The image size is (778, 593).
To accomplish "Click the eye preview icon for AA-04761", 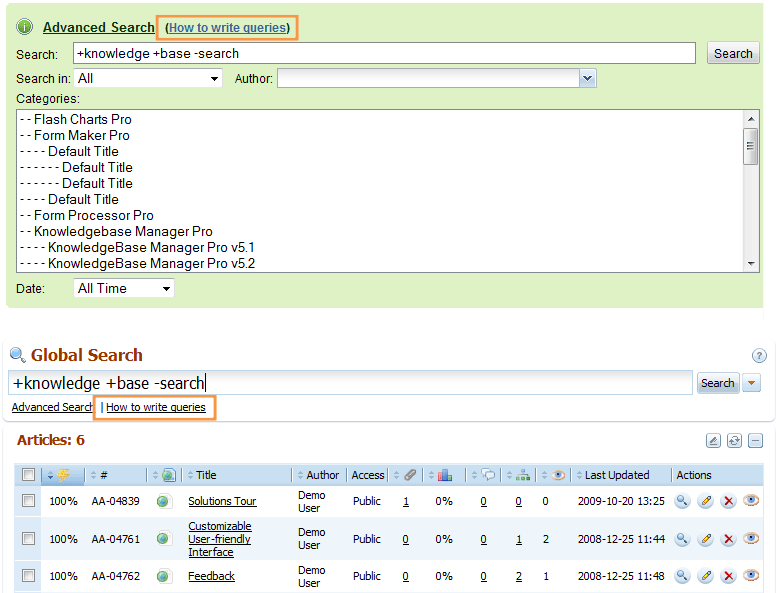I will (751, 538).
